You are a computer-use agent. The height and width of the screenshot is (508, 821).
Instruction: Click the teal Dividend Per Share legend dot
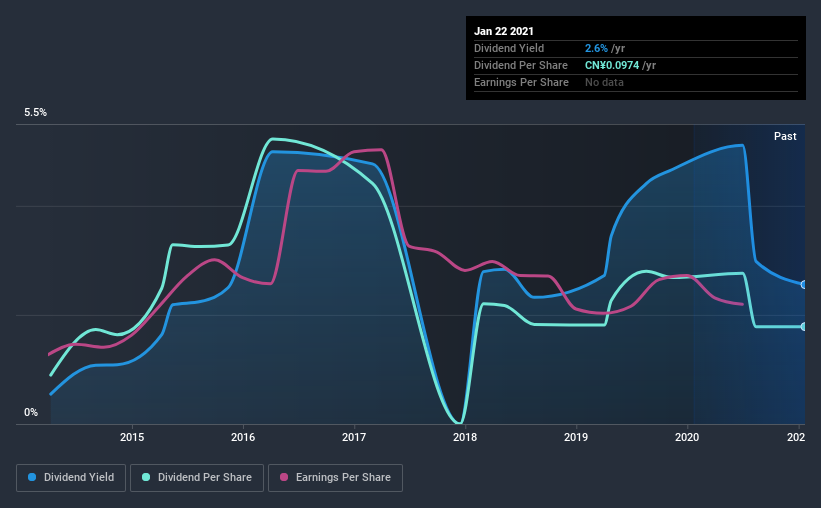[x=146, y=477]
